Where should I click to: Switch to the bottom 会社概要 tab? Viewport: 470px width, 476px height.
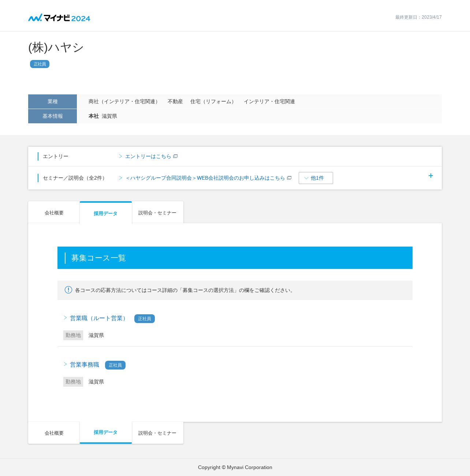coord(54,433)
